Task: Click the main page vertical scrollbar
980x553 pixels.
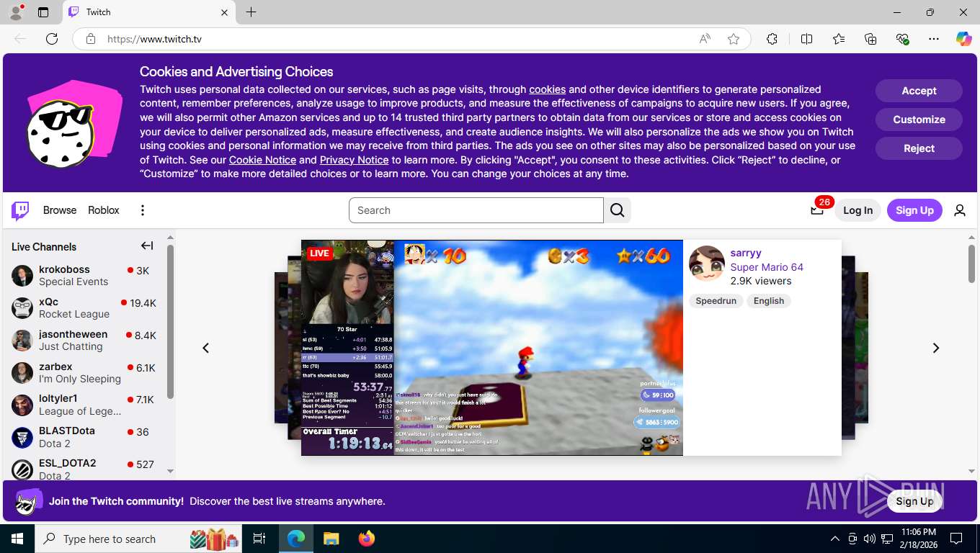Action: (x=971, y=264)
